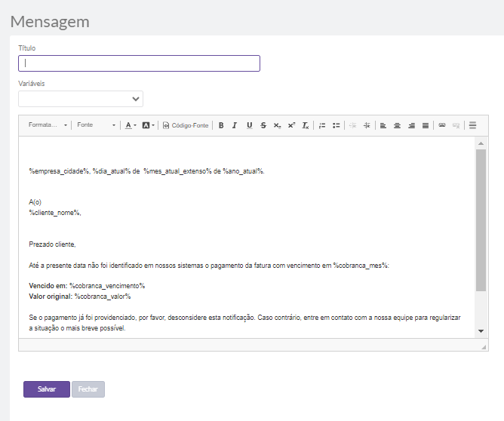The height and width of the screenshot is (421, 504).
Task: Align text to the left
Action: click(383, 125)
